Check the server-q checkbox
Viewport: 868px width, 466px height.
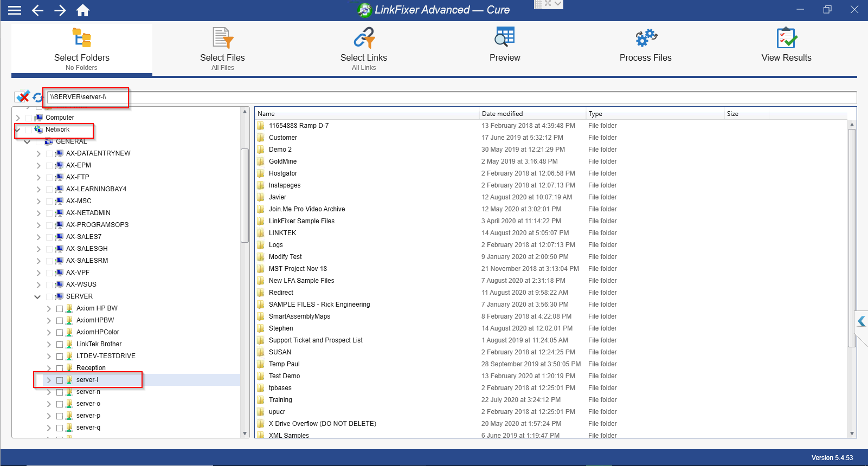[60, 428]
